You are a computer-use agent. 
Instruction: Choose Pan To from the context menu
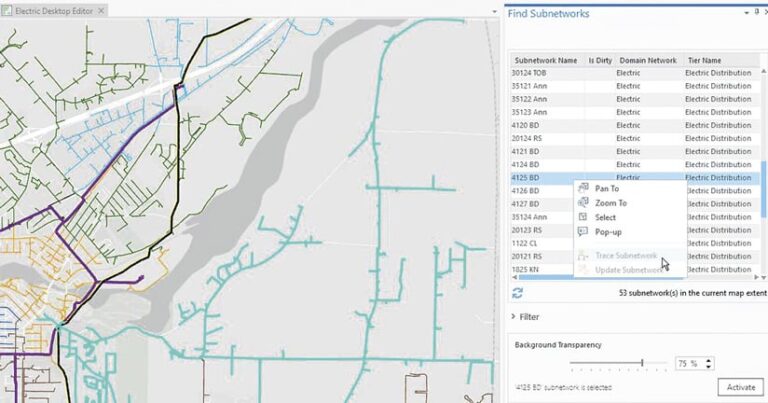632,189
